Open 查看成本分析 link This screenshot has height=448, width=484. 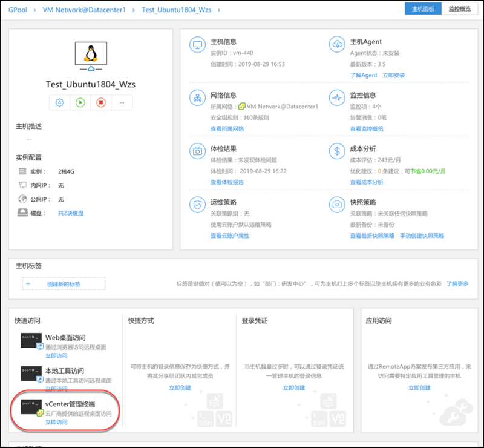pyautogui.click(x=366, y=182)
